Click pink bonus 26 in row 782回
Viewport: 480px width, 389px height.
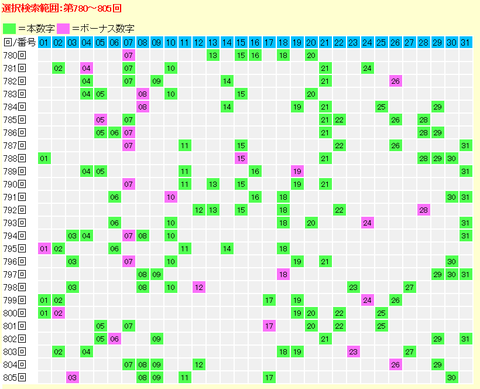[395, 81]
